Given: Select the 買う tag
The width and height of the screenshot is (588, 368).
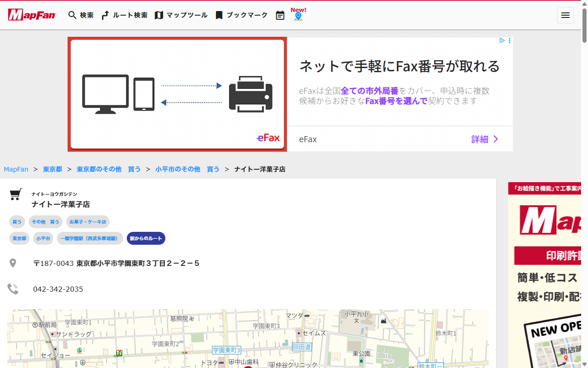Looking at the screenshot, I should pos(17,222).
